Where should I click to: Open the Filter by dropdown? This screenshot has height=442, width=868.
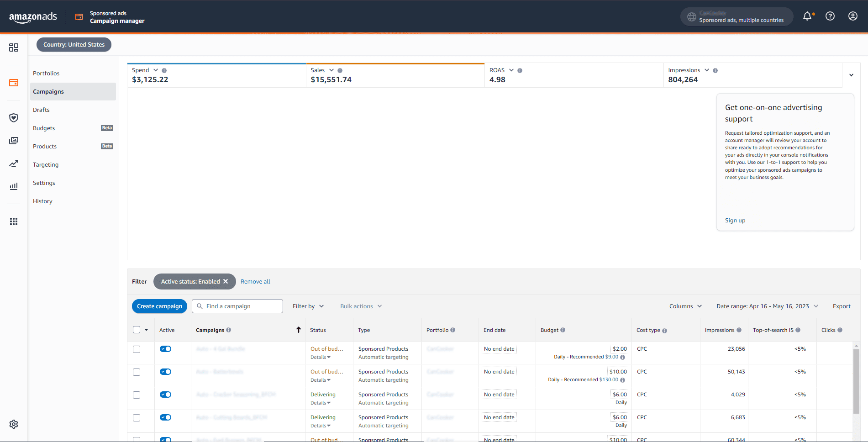point(308,306)
